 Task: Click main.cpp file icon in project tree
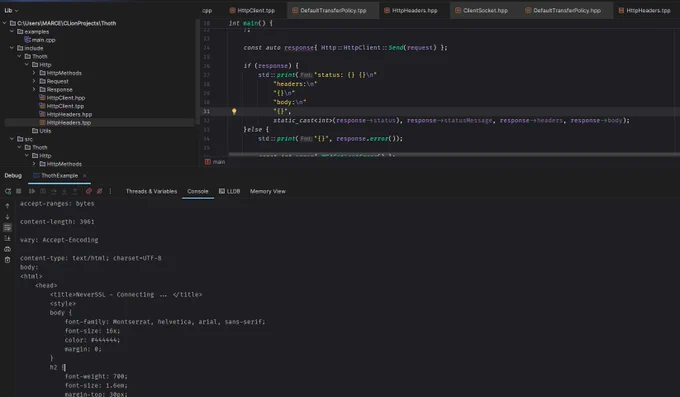[27, 40]
